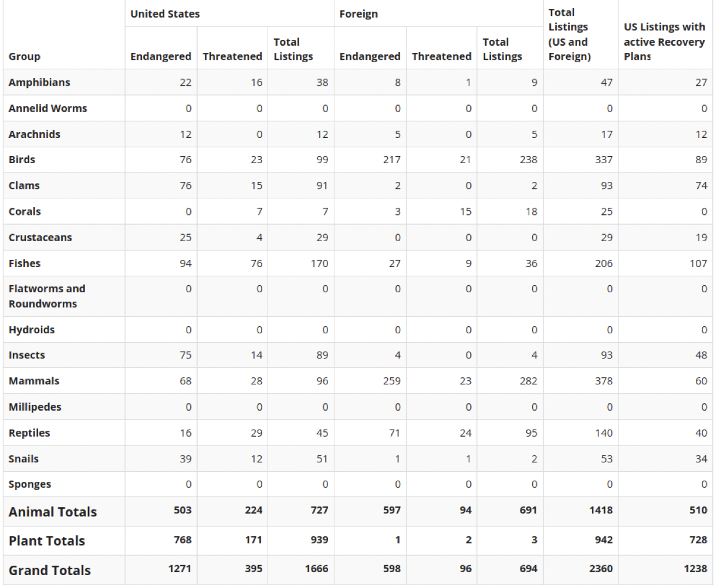
Task: Click the Amphibians row label
Action: (39, 82)
